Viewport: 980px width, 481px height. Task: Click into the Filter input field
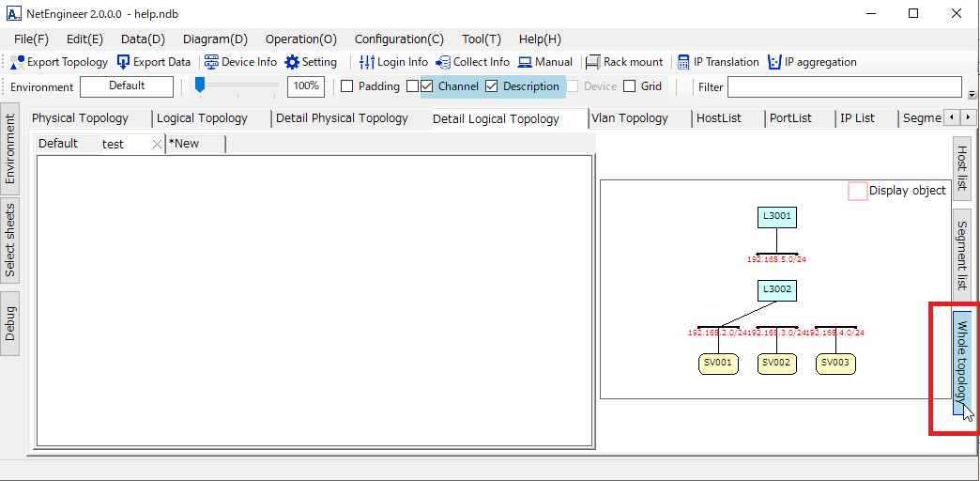[844, 87]
